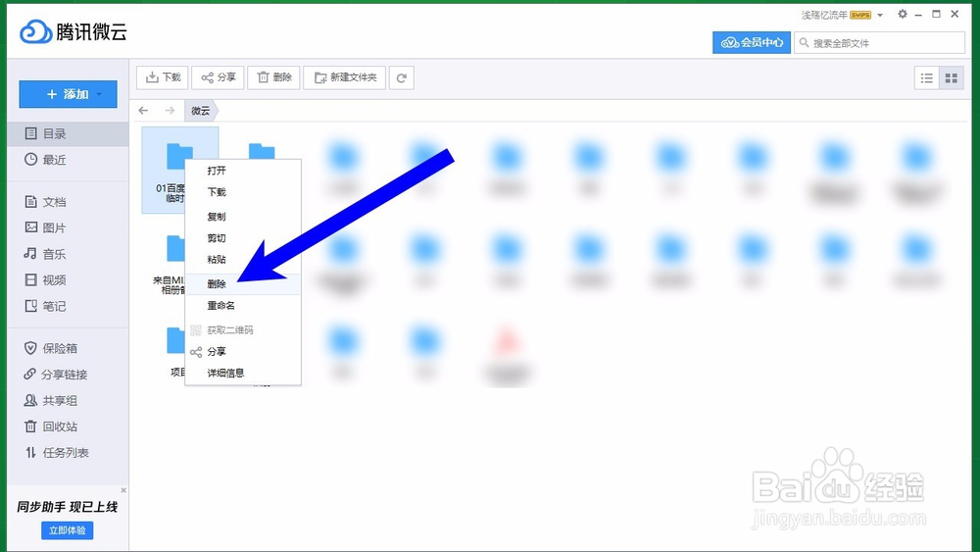
Task: Click 立即体验 button
Action: (x=68, y=530)
